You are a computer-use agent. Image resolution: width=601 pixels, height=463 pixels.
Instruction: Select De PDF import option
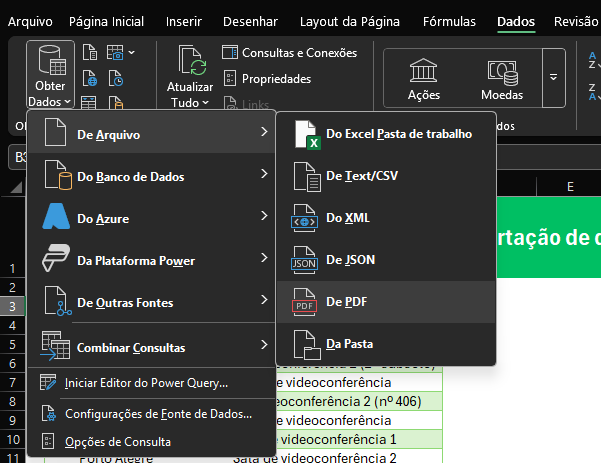pyautogui.click(x=386, y=302)
